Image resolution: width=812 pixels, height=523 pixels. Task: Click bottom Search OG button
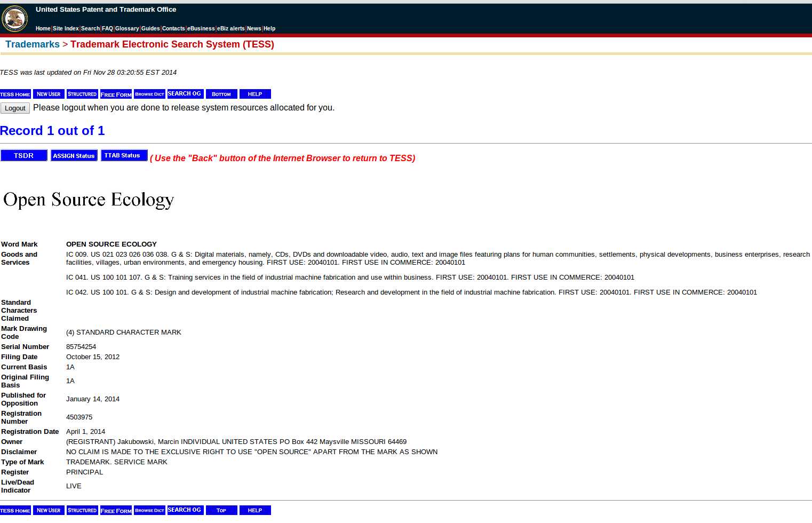click(185, 510)
